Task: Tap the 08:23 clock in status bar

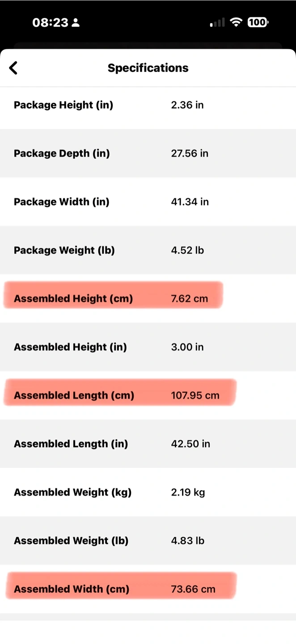Action: click(50, 23)
